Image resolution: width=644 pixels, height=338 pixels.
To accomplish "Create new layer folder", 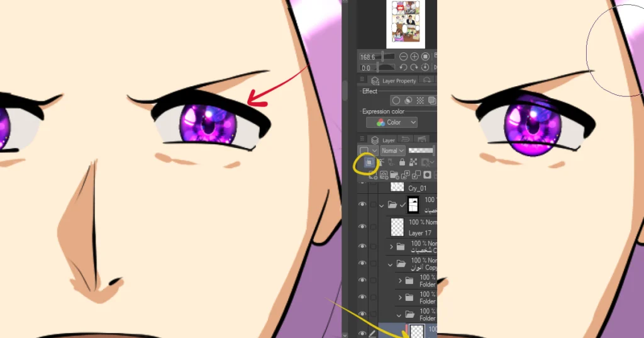I will [x=395, y=175].
